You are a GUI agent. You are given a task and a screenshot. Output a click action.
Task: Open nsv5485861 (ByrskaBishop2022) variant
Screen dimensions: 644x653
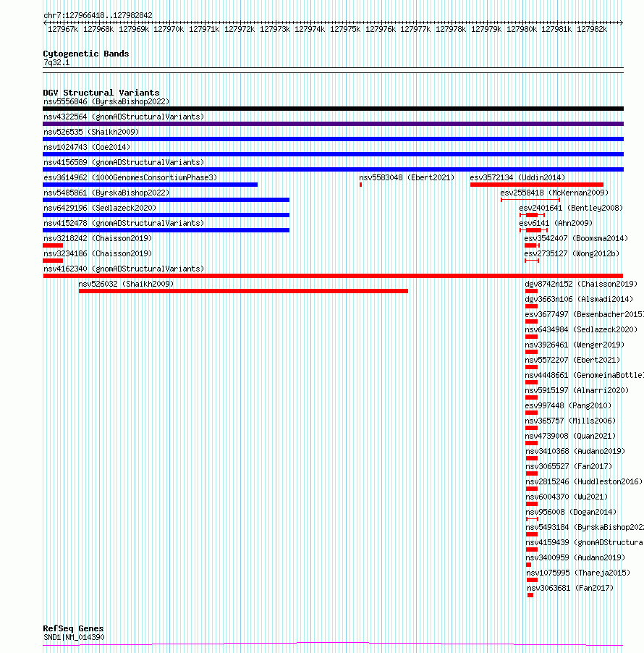pyautogui.click(x=106, y=193)
